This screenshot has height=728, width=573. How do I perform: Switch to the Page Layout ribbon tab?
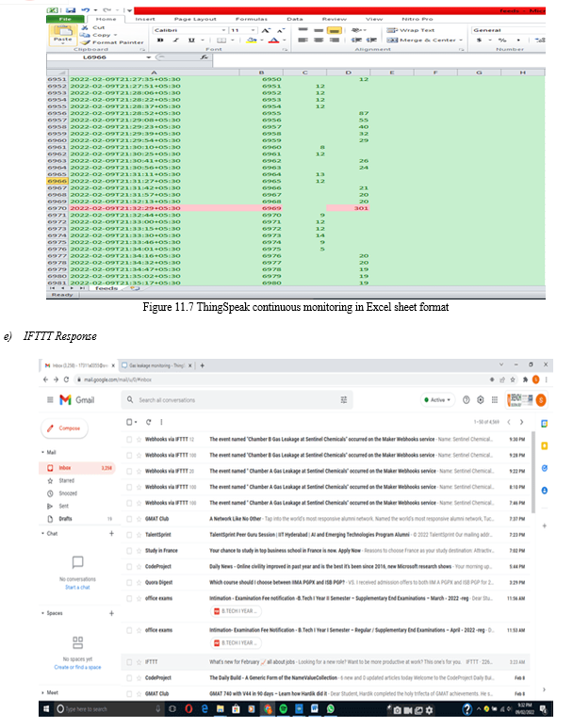point(195,19)
